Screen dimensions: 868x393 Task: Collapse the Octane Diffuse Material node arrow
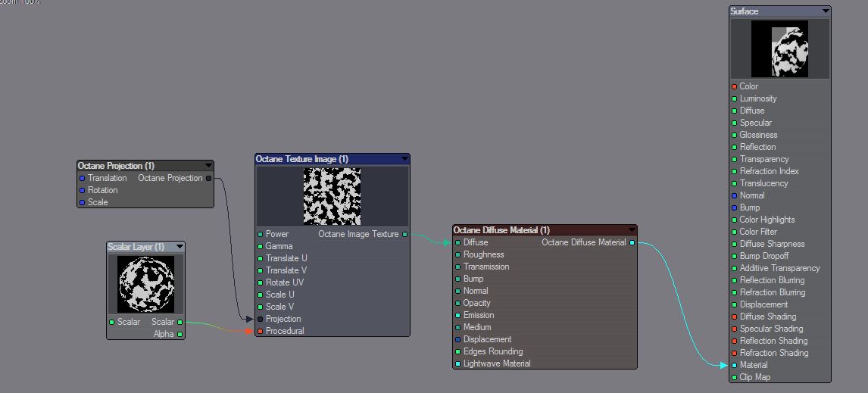click(632, 229)
